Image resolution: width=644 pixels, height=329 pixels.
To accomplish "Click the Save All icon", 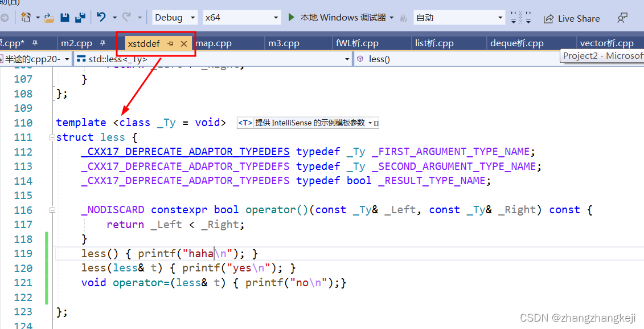I will pyautogui.click(x=80, y=18).
